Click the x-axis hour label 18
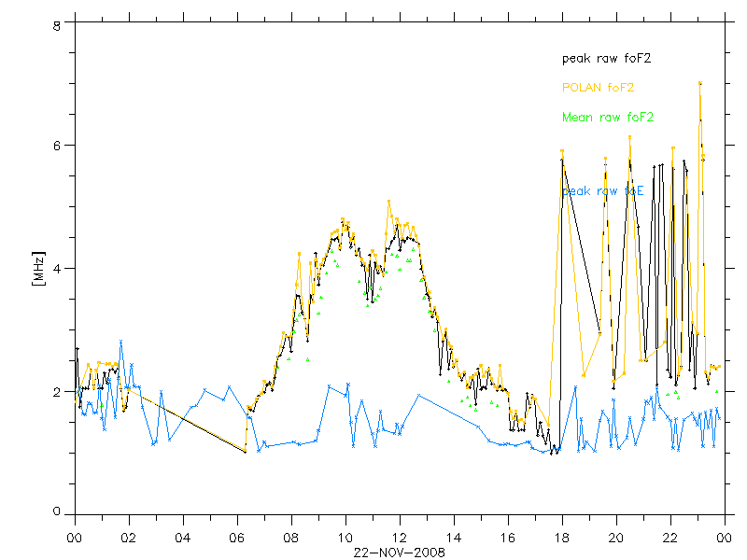The height and width of the screenshot is (560, 747). [562, 539]
